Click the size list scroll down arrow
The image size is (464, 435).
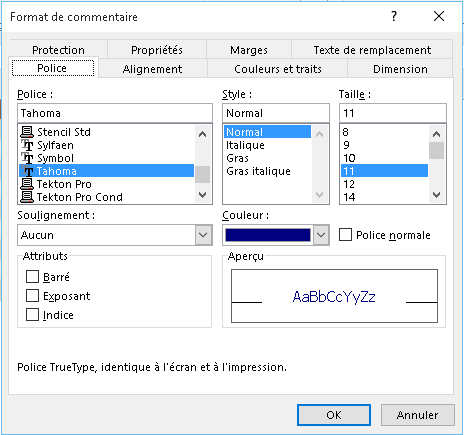tap(436, 195)
